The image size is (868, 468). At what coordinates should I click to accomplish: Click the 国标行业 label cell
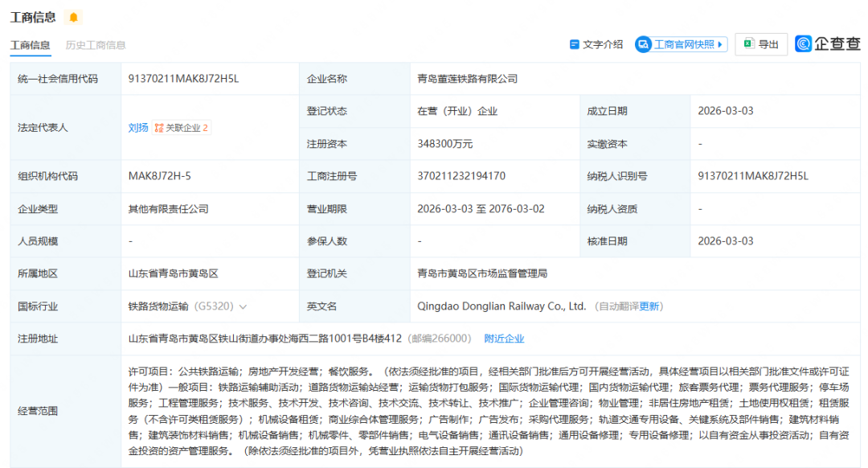coord(65,306)
